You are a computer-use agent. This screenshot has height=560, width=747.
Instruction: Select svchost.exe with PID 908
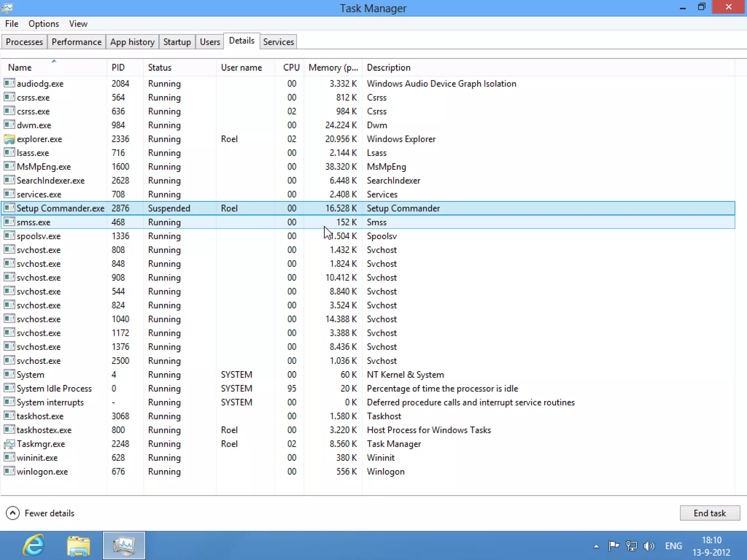click(x=368, y=277)
